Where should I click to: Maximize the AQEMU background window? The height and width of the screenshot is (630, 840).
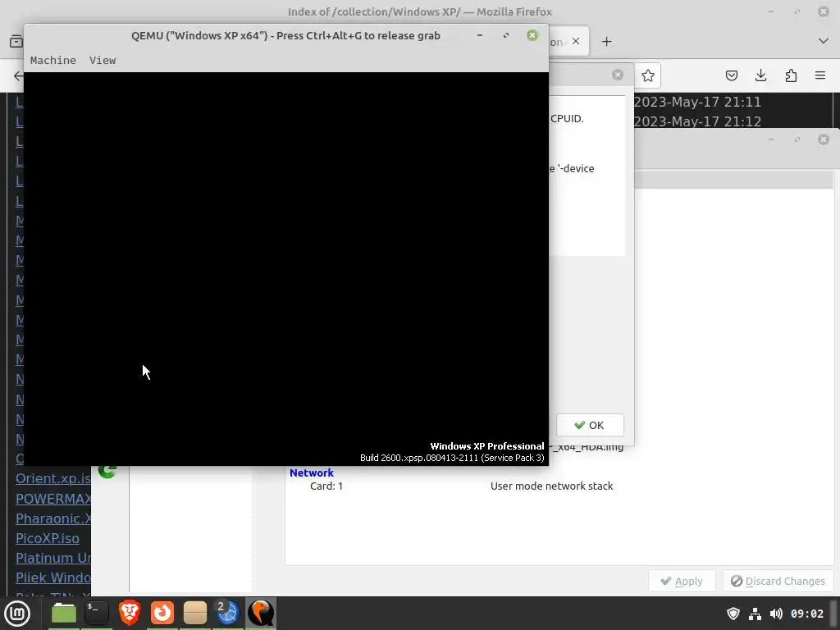point(797,139)
